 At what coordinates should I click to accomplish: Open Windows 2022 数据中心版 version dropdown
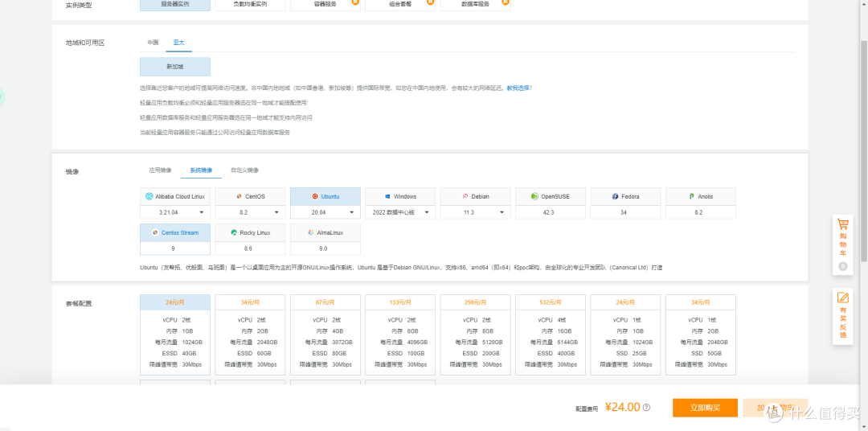coord(400,212)
